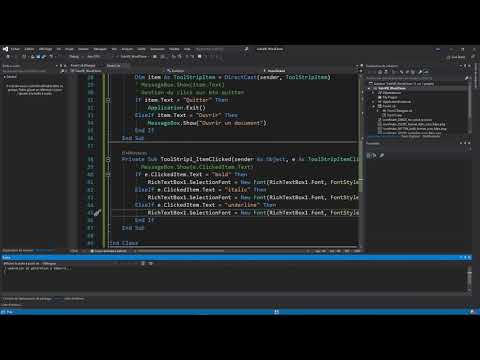Open the Fichier menu
The height and width of the screenshot is (360, 480).
point(16,49)
